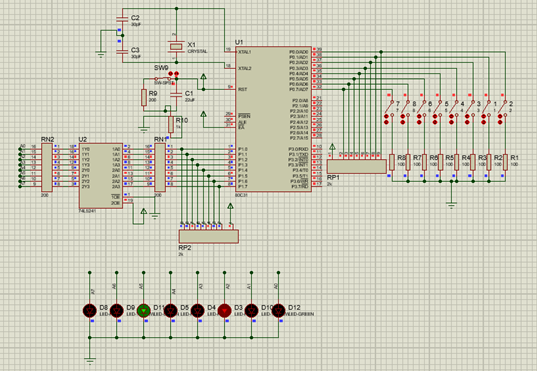Screen dimensions: 537x371
Task: Click the C3 capacitor symbol
Action: coord(122,52)
